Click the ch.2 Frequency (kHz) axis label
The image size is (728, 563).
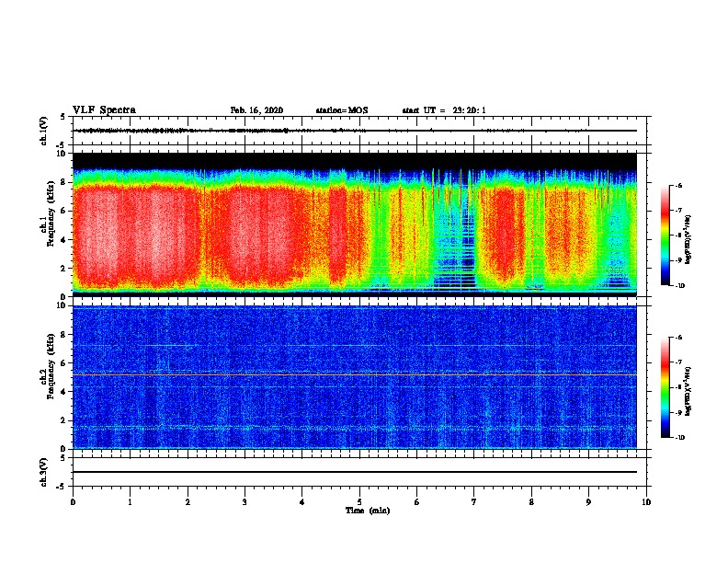tap(49, 366)
